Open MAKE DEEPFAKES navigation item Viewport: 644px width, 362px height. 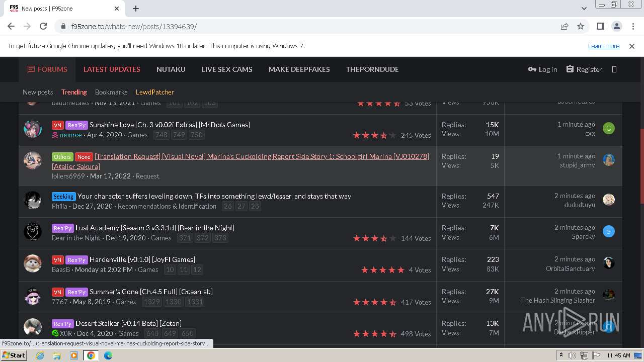(299, 69)
